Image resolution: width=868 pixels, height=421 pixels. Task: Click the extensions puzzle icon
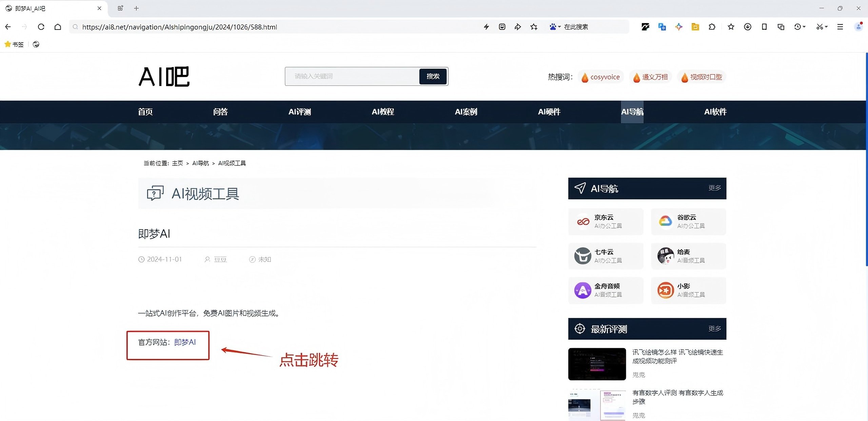(x=712, y=27)
